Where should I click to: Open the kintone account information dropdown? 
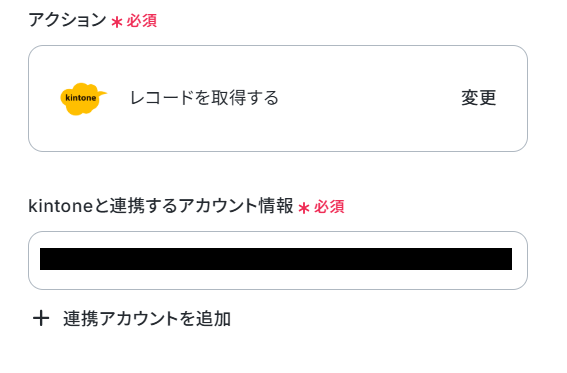pyautogui.click(x=278, y=260)
